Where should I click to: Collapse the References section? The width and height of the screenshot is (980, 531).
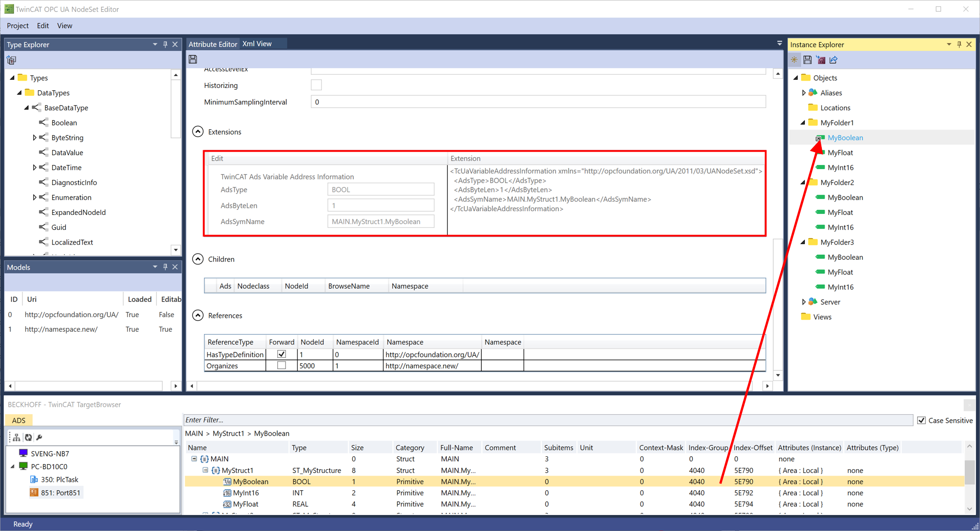click(x=198, y=316)
